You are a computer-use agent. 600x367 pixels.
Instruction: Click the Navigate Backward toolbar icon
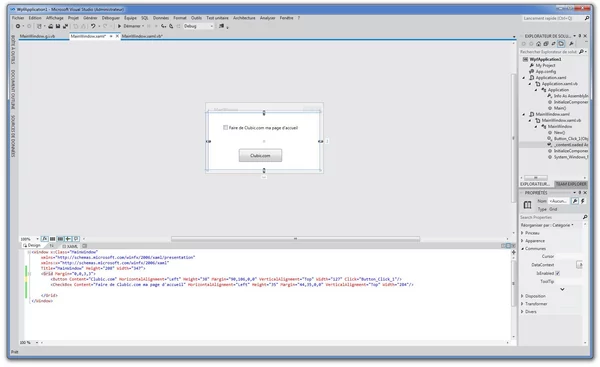click(x=18, y=26)
